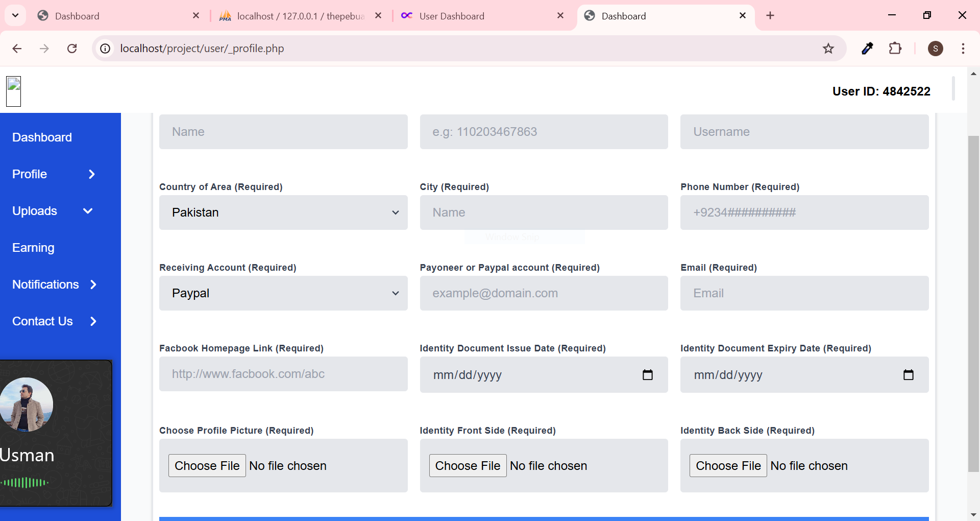Close the first Dashboard tab
This screenshot has height=521, width=980.
196,16
